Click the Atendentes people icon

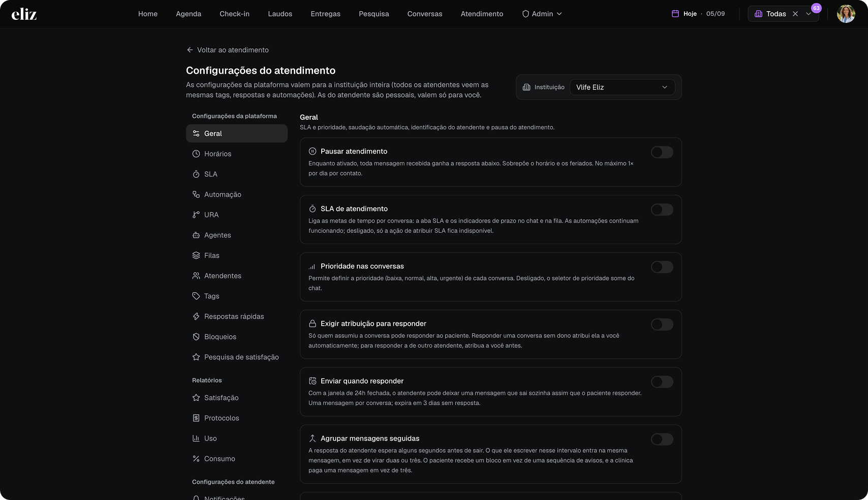196,276
